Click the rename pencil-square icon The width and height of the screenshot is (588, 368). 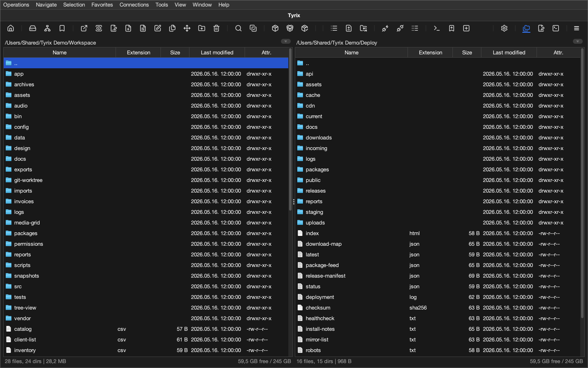tap(158, 28)
